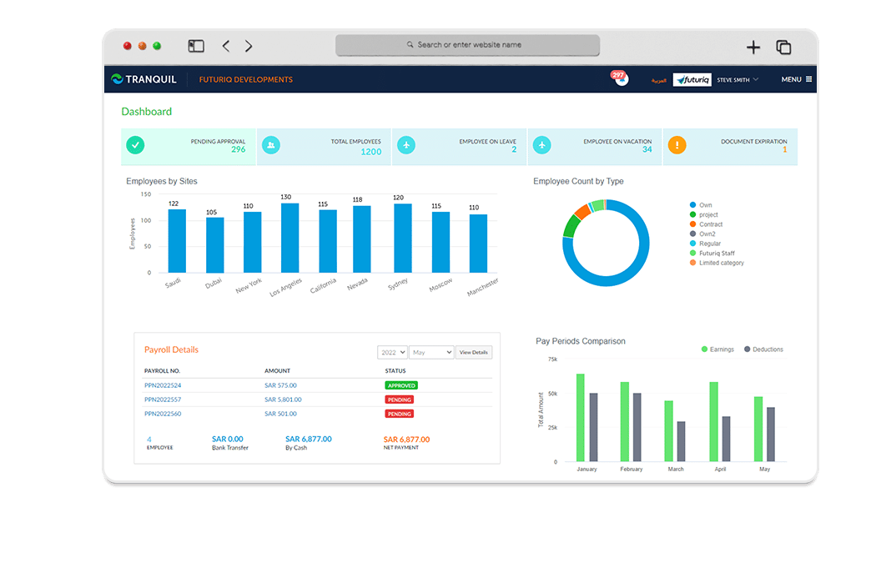This screenshot has width=876, height=588.
Task: Click the View Details button
Action: [x=474, y=352]
